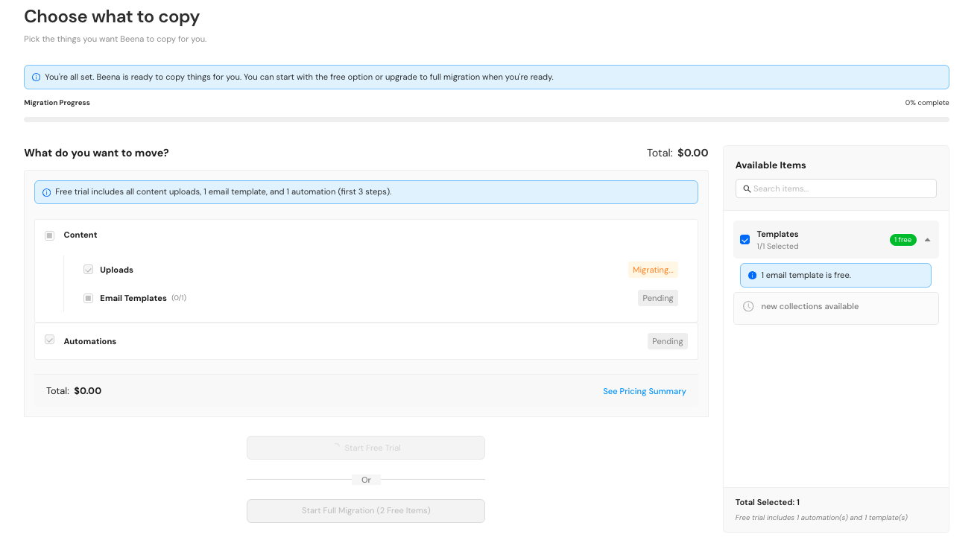The image size is (980, 552).
Task: Click the Migration Progress bar
Action: tap(486, 118)
